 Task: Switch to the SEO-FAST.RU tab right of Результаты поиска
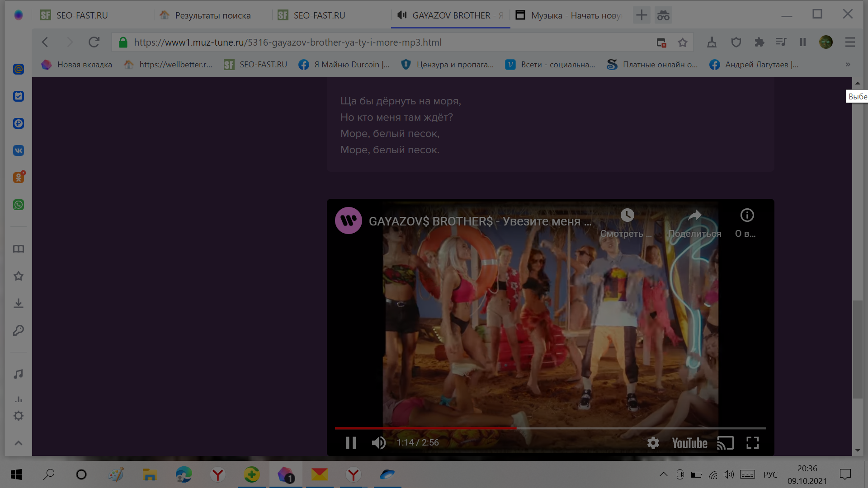[x=331, y=15]
